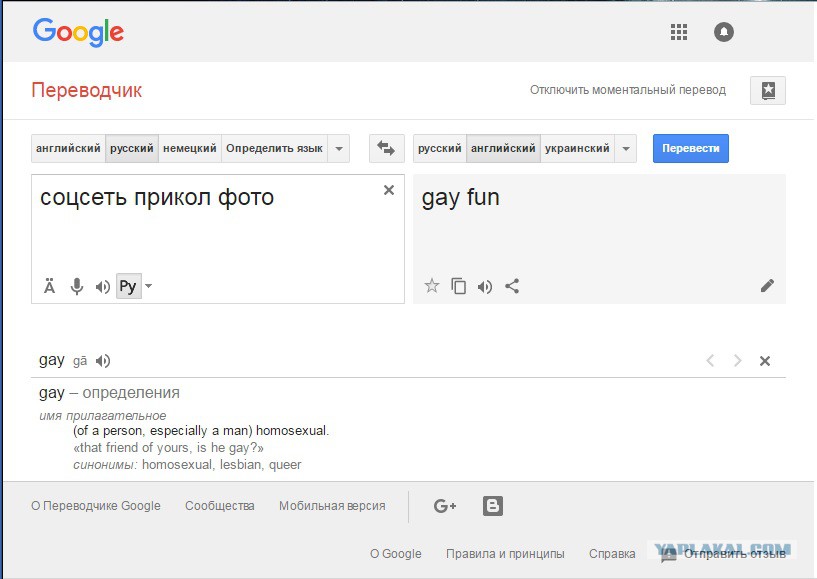The image size is (817, 579).
Task: Expand the input method dropdown arrow
Action: point(148,286)
